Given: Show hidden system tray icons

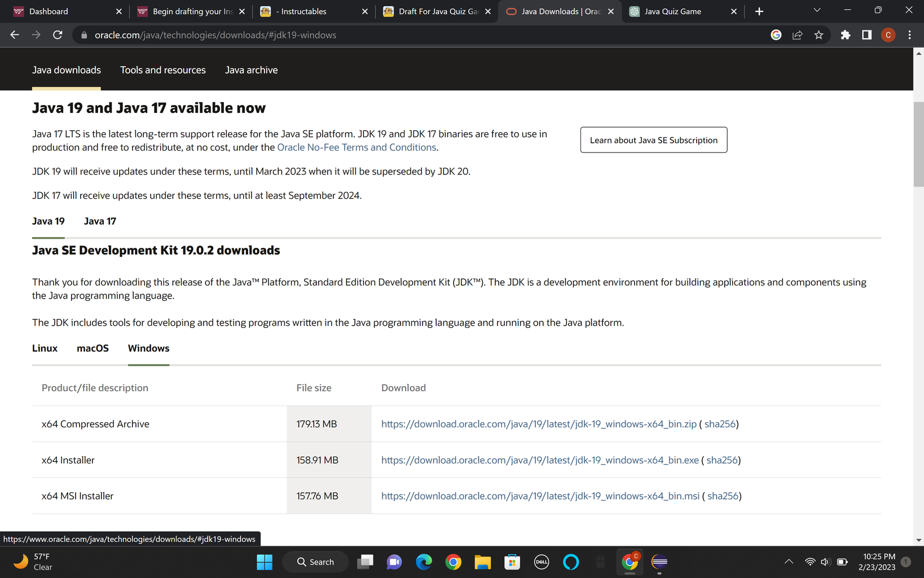Looking at the screenshot, I should [789, 562].
